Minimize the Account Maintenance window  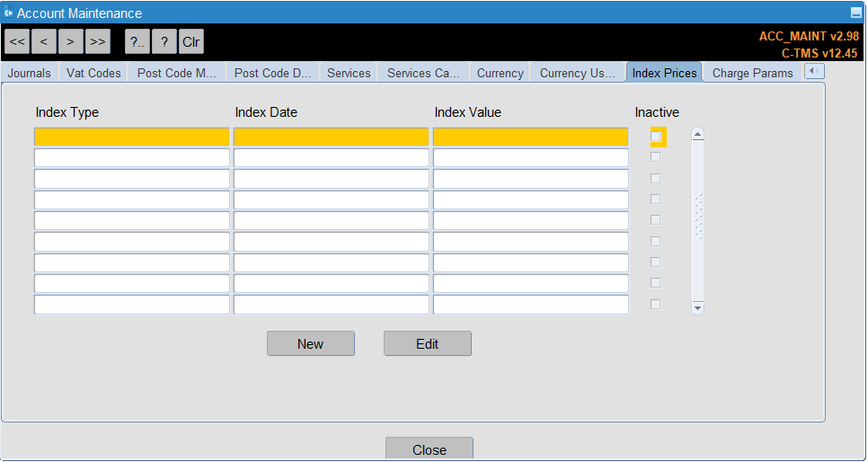[855, 13]
